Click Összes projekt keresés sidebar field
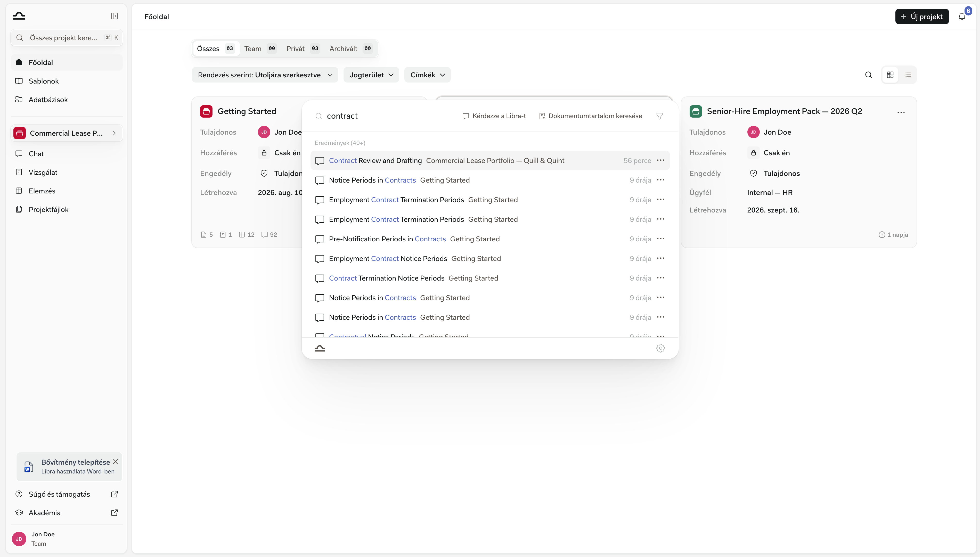This screenshot has width=980, height=557. pyautogui.click(x=67, y=37)
